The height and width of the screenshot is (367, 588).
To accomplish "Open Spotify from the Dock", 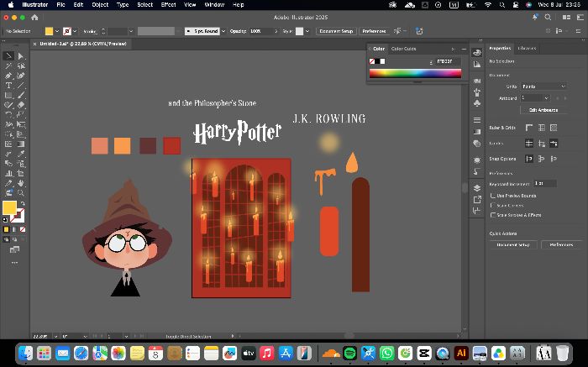I will 350,353.
